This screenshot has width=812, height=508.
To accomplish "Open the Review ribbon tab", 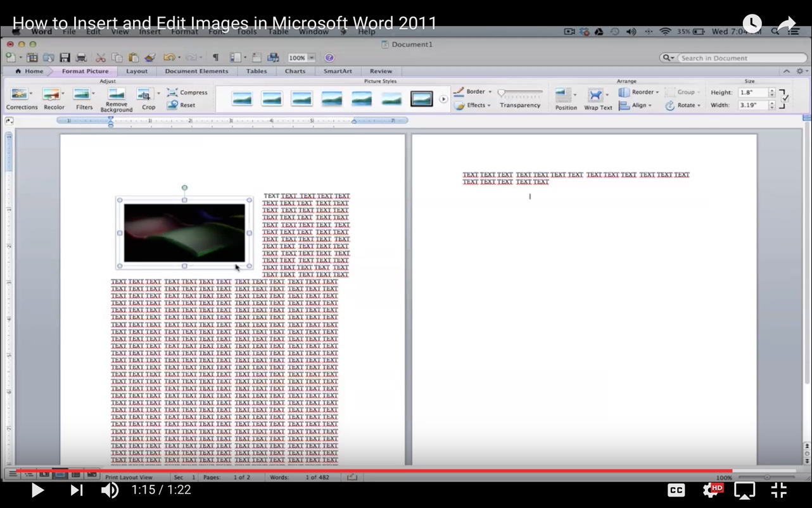I will point(381,71).
